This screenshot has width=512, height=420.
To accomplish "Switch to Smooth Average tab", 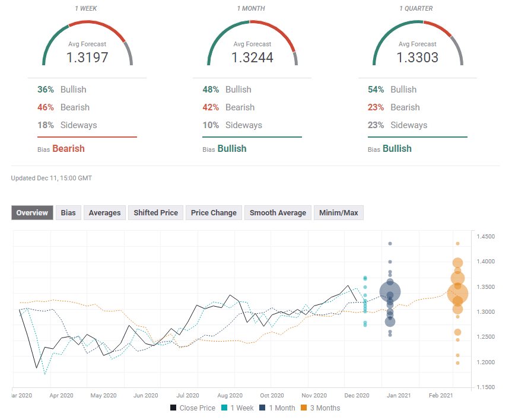I will [278, 212].
